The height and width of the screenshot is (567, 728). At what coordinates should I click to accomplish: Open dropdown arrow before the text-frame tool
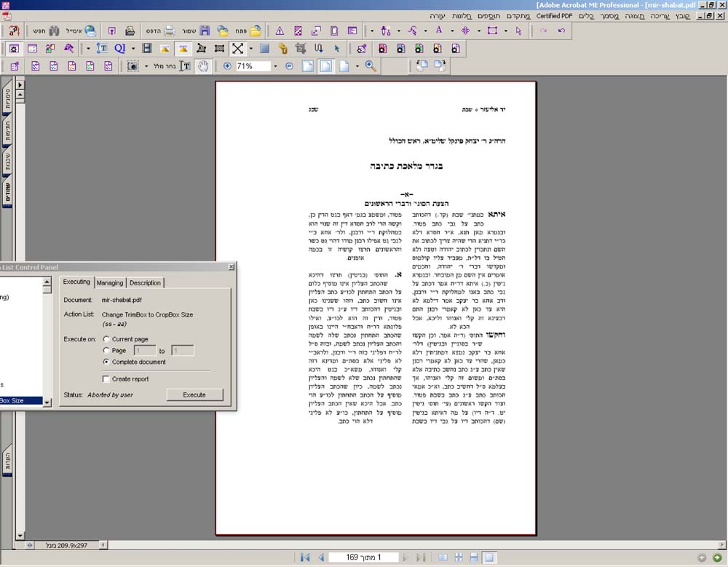88,48
